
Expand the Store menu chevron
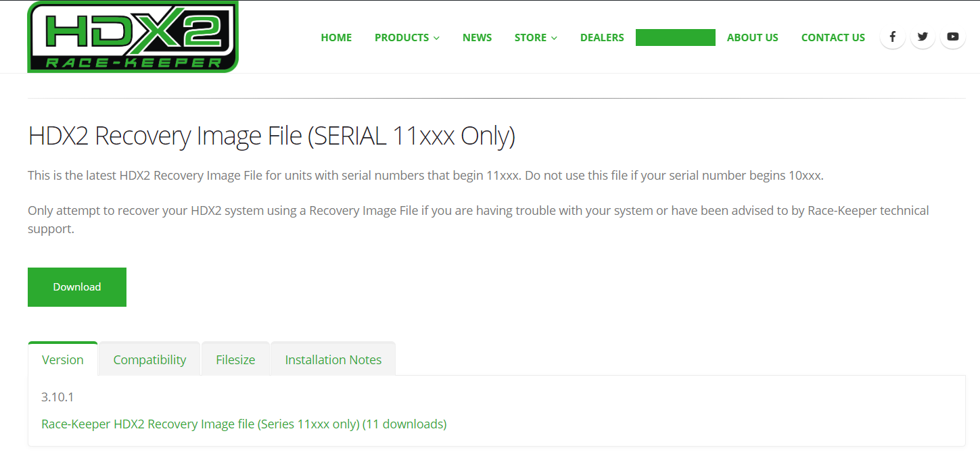554,38
